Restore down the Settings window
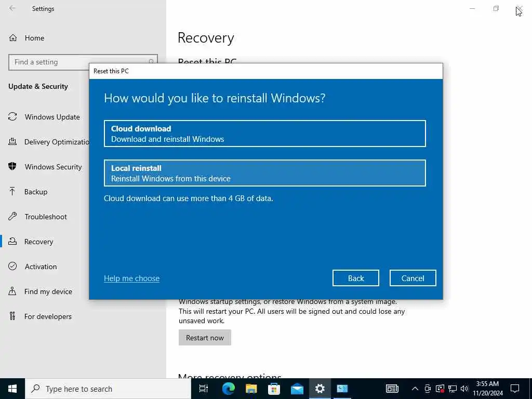The width and height of the screenshot is (532, 399). [496, 8]
